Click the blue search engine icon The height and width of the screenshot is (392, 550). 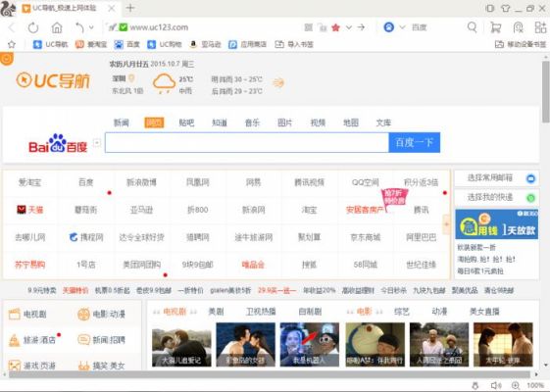coord(388,27)
